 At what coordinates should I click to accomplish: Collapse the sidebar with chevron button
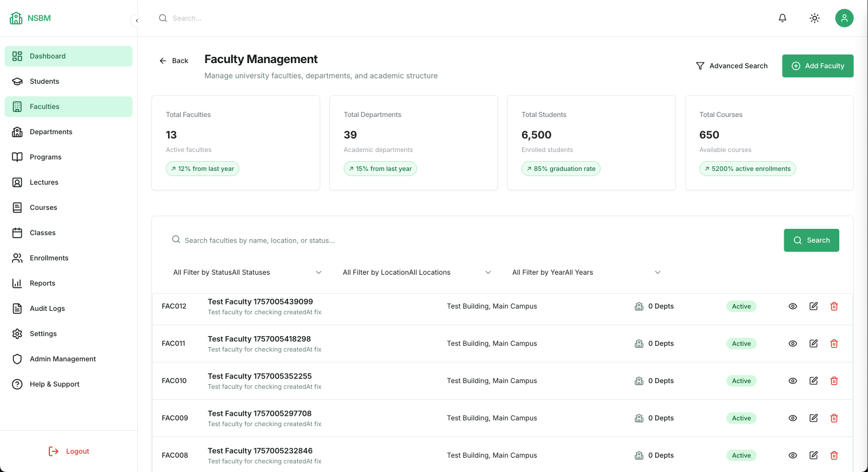pos(137,21)
